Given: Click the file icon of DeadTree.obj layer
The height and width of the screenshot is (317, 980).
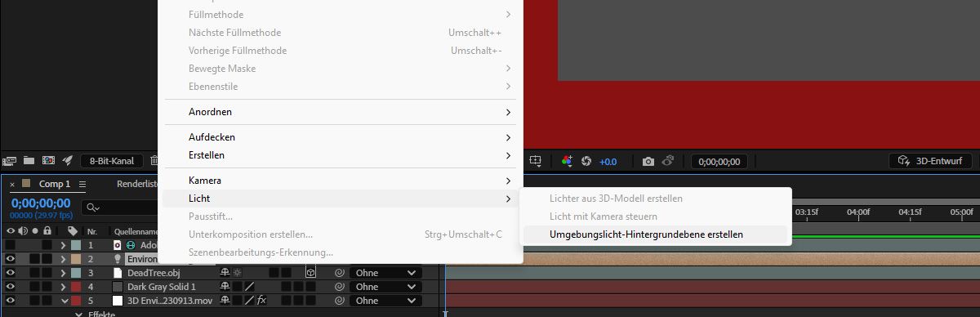Looking at the screenshot, I should [117, 273].
